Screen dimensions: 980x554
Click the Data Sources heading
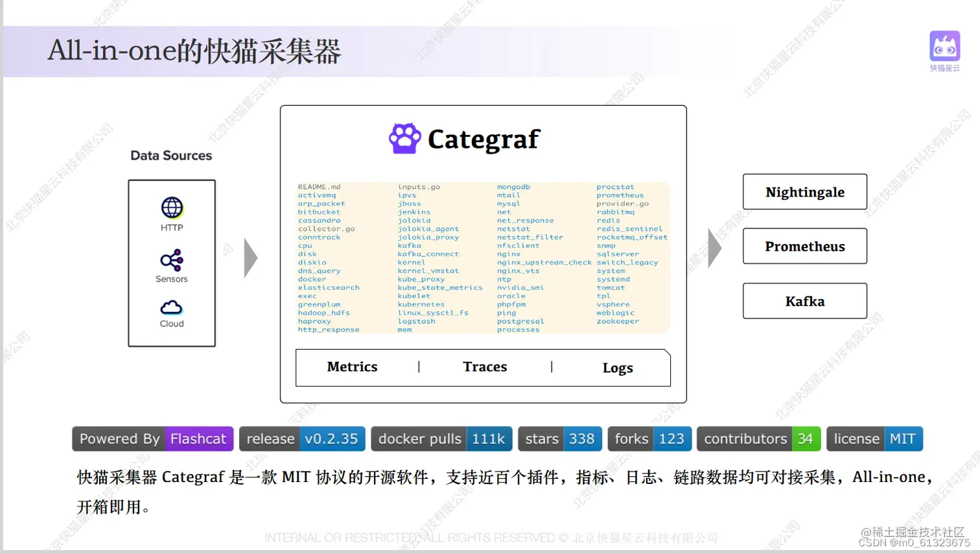tap(171, 156)
